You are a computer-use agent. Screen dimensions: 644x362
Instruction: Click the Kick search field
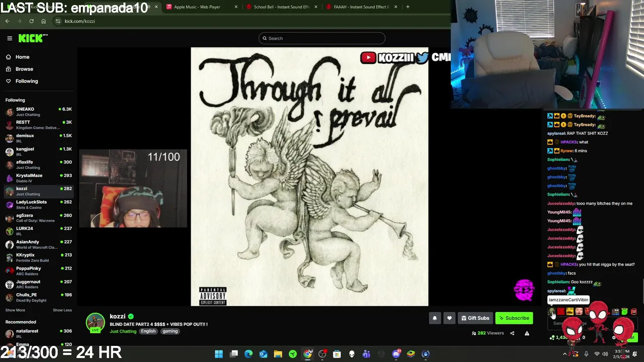pos(322,38)
